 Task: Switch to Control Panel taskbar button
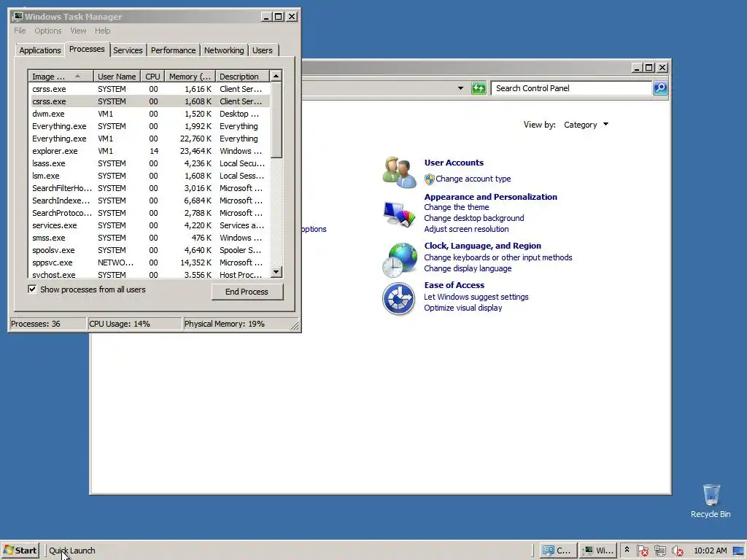[x=558, y=551]
